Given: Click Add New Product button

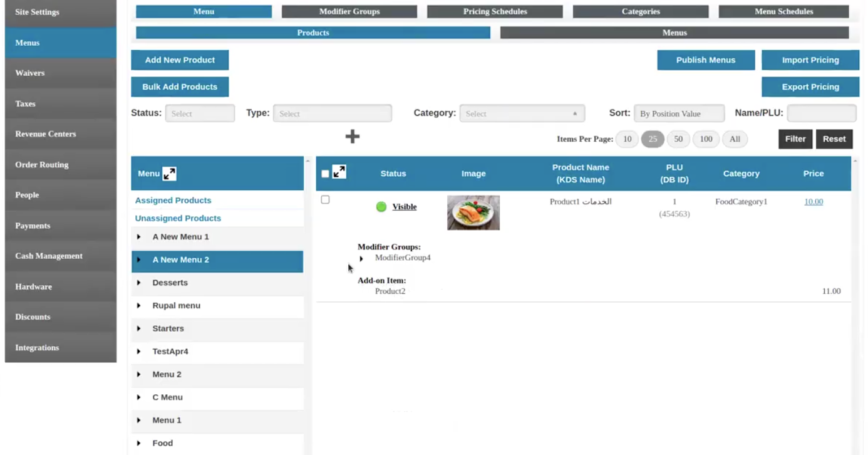Looking at the screenshot, I should tap(180, 60).
